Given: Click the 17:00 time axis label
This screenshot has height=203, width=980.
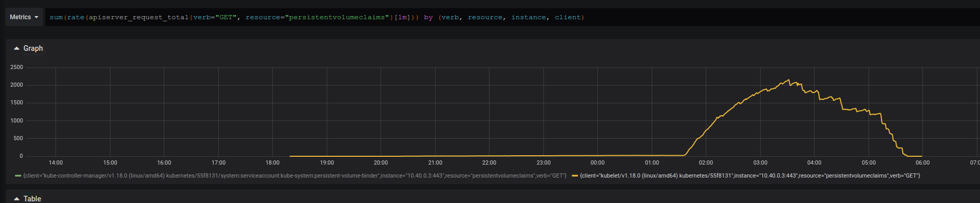Looking at the screenshot, I should [x=218, y=163].
